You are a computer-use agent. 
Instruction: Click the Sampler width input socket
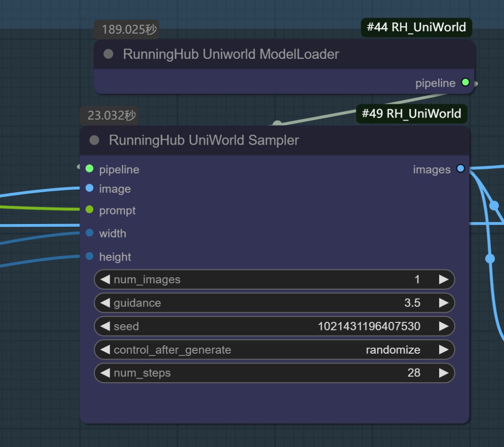click(x=90, y=233)
